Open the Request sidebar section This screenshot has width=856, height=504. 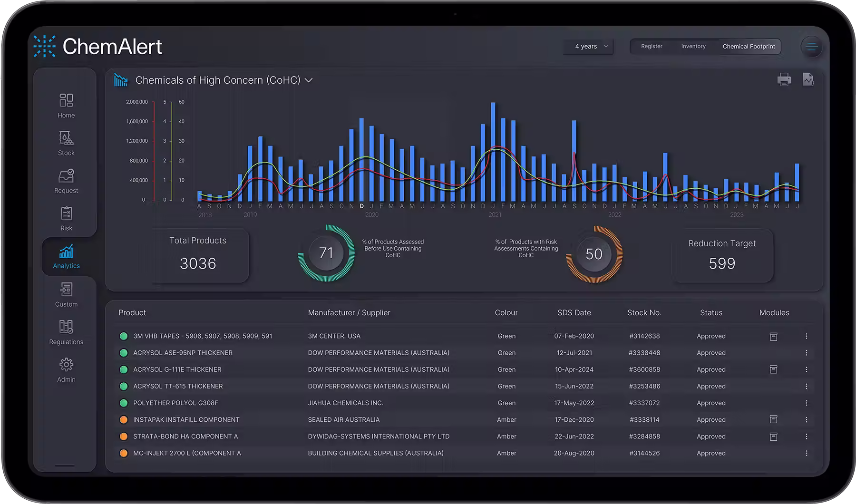pos(66,181)
